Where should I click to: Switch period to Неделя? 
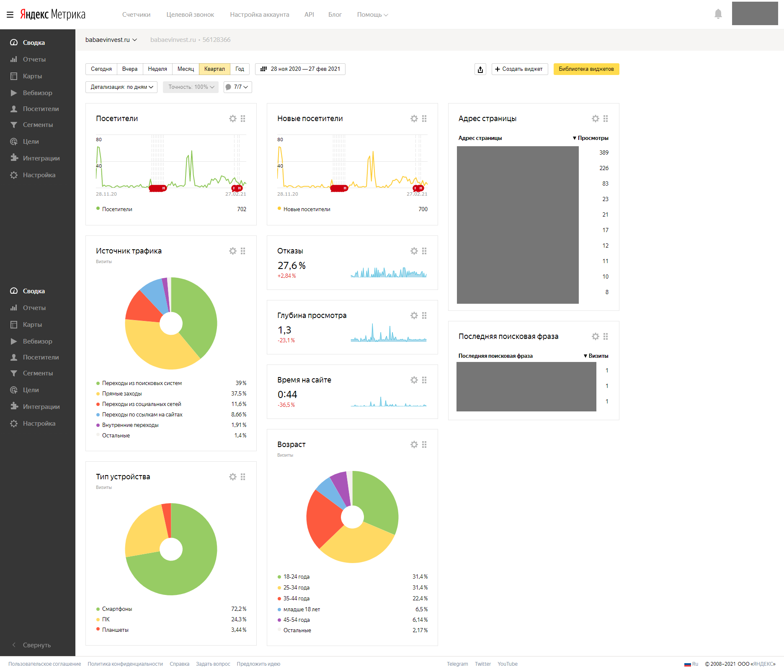157,69
